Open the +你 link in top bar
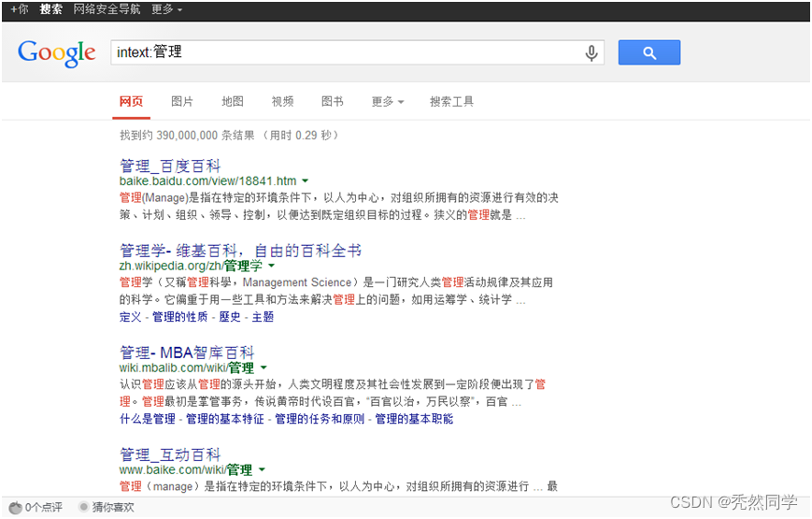This screenshot has height=519, width=812. [20, 9]
